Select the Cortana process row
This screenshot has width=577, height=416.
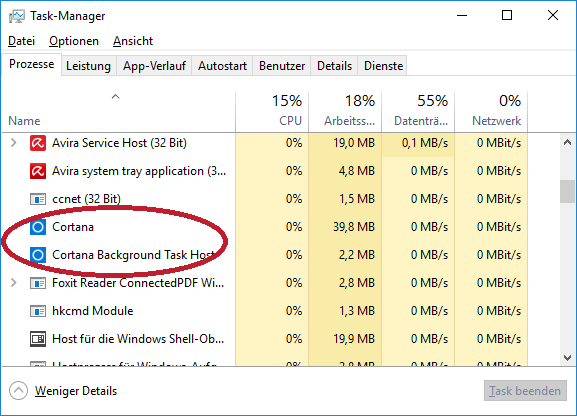pos(265,227)
